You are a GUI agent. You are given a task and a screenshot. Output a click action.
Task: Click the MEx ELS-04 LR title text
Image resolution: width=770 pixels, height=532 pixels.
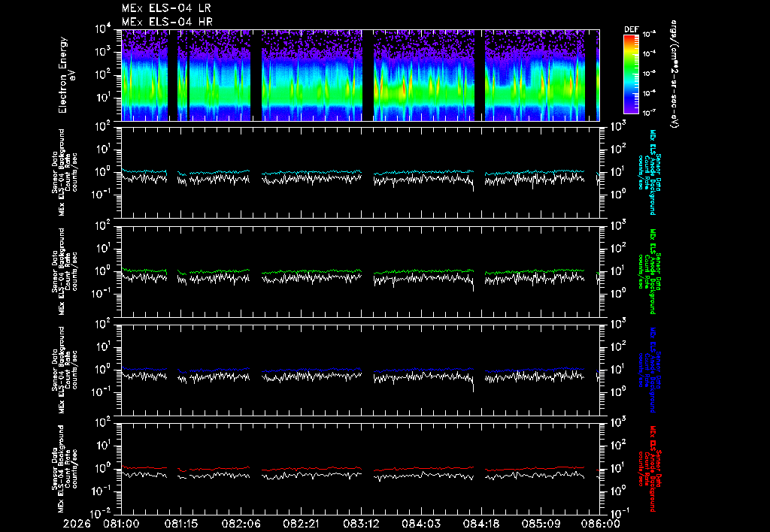pos(166,8)
